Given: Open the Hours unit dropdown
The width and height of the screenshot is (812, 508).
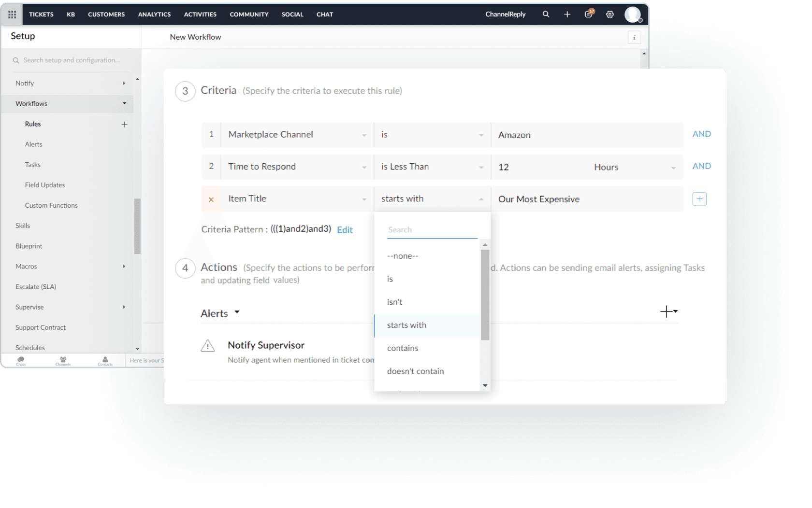Looking at the screenshot, I should tap(634, 167).
